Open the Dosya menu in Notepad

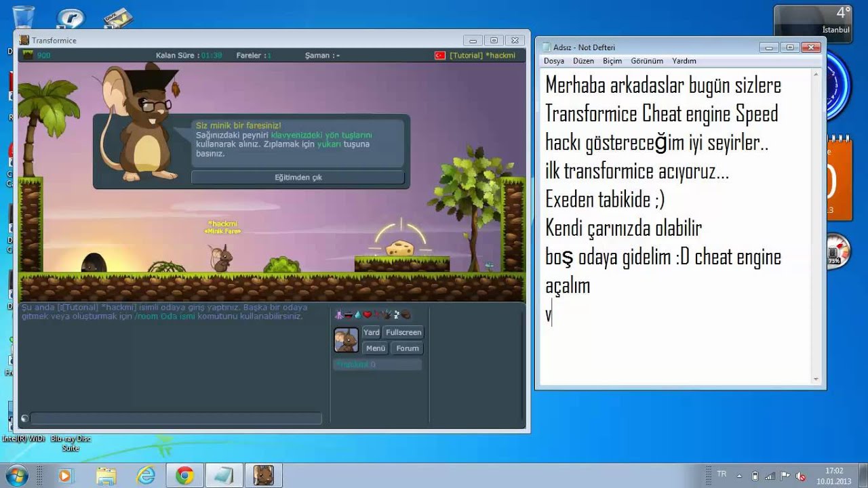pyautogui.click(x=554, y=61)
